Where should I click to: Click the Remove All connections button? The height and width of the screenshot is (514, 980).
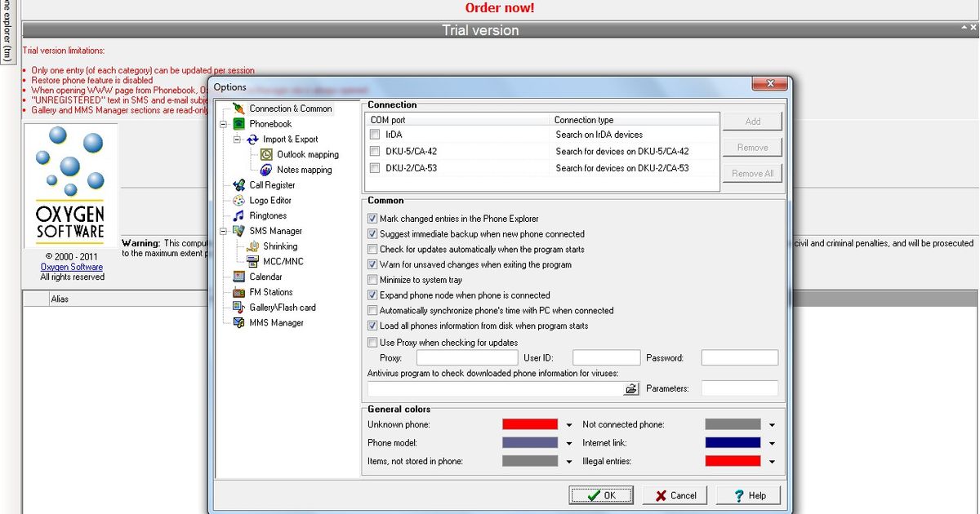point(752,173)
